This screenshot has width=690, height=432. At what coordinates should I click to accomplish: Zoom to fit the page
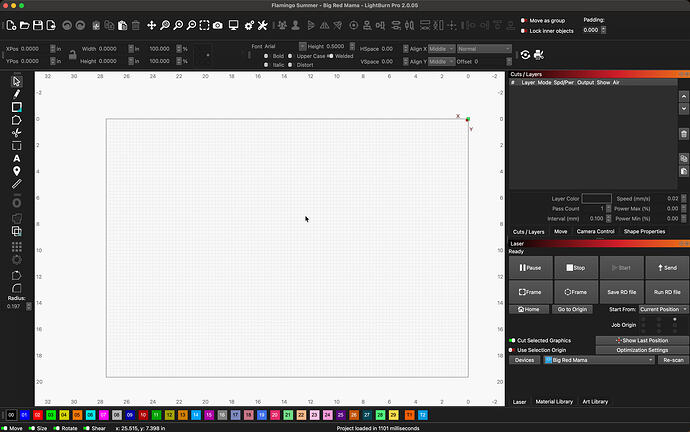click(165, 26)
